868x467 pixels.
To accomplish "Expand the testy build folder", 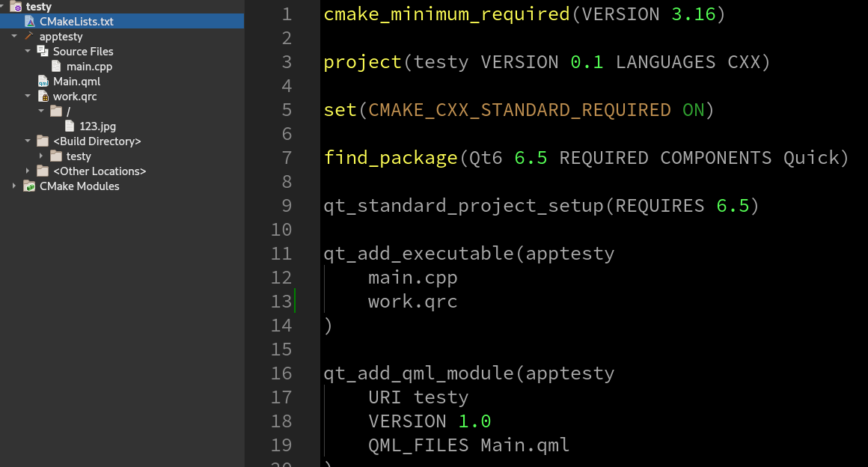I will [x=41, y=156].
